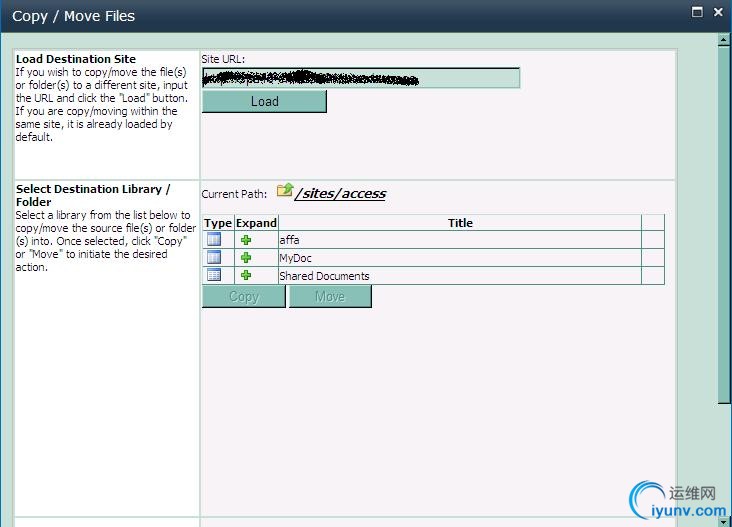Viewport: 732px width, 527px height.
Task: Click the folder-up icon beside Current Path
Action: point(285,190)
